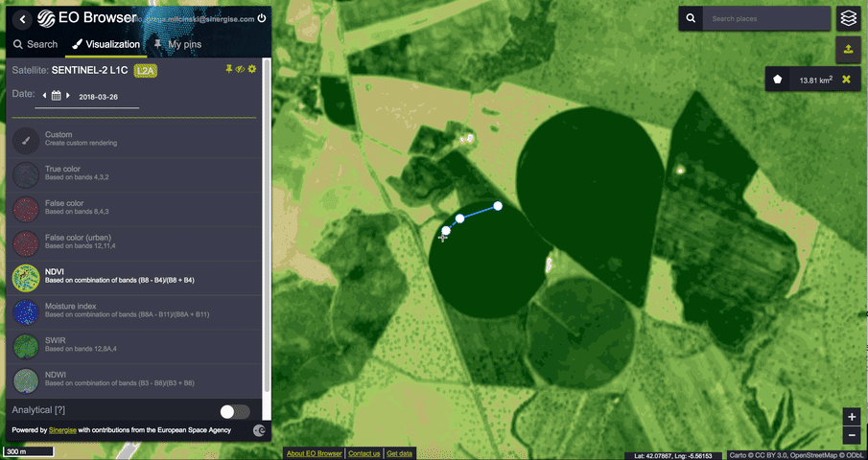This screenshot has width=868, height=460.
Task: Click the polygon area-of-interest icon
Action: pyautogui.click(x=778, y=80)
